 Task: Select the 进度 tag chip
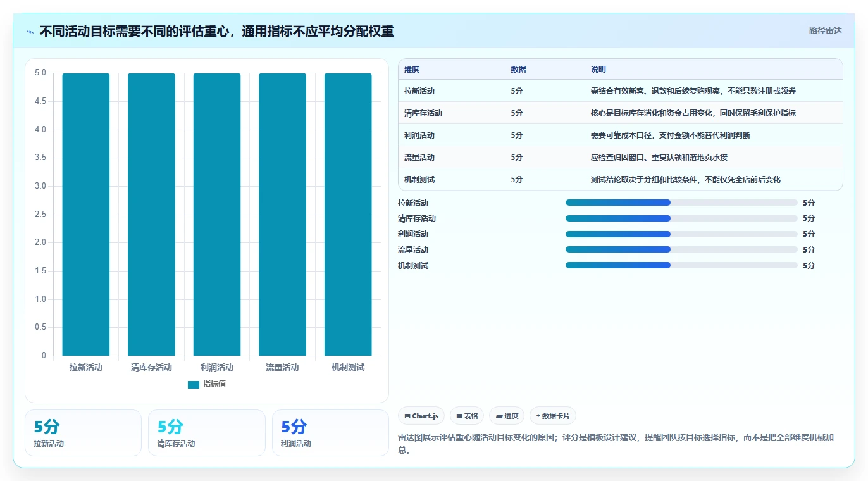507,416
